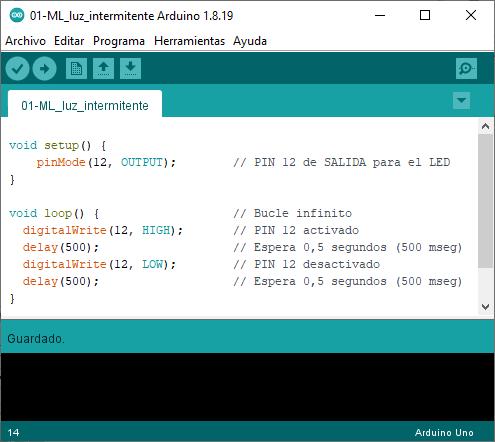
Task: Open the Programa menu
Action: coord(119,41)
